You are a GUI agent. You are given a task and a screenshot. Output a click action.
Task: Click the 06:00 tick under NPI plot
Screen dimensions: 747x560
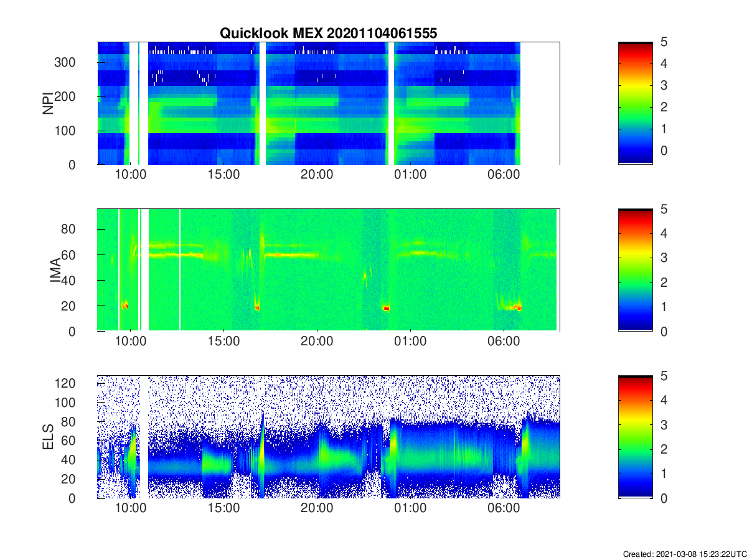[x=504, y=174]
